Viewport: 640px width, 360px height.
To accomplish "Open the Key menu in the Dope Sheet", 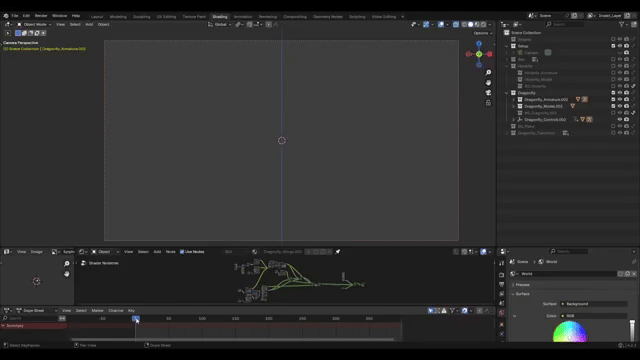I will point(131,311).
